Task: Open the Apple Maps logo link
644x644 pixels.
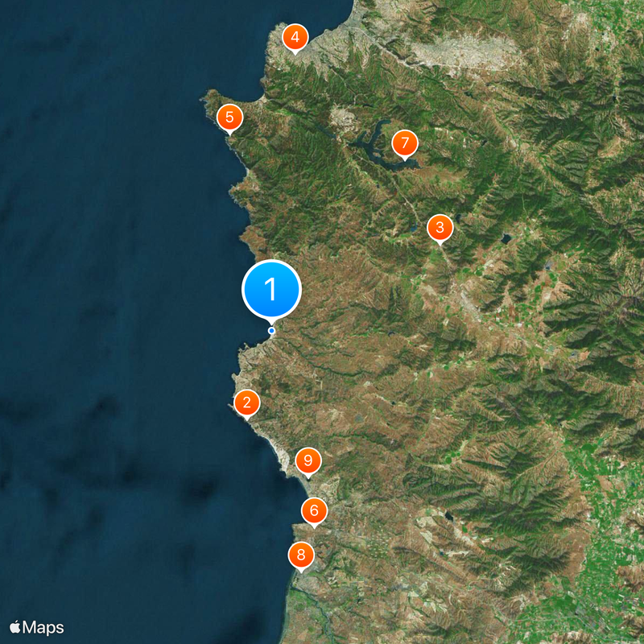Action: point(36,628)
